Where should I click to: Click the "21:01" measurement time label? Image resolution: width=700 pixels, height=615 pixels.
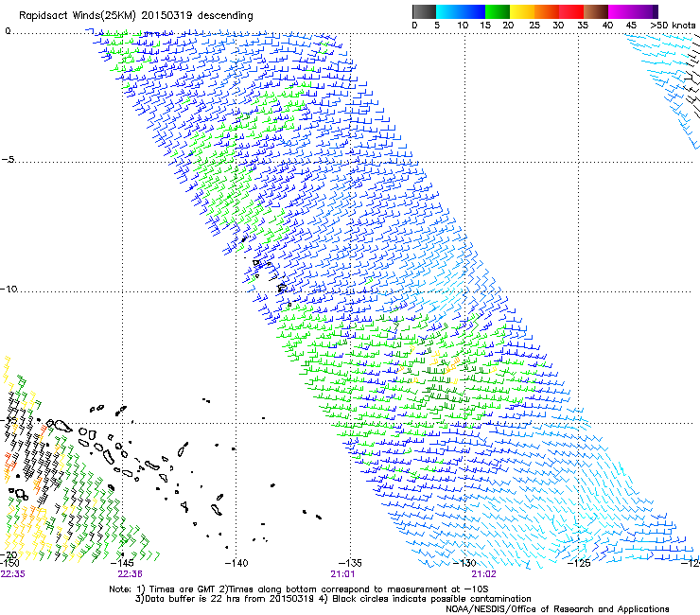[342, 574]
